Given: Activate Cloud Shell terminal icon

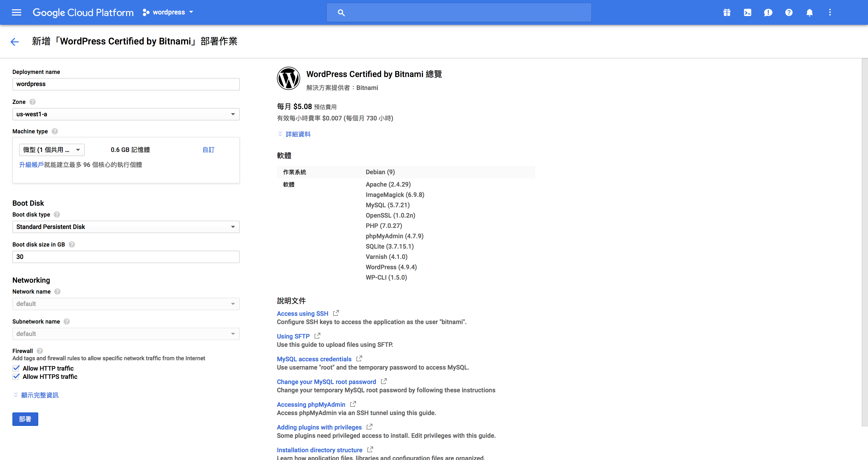Looking at the screenshot, I should [747, 12].
